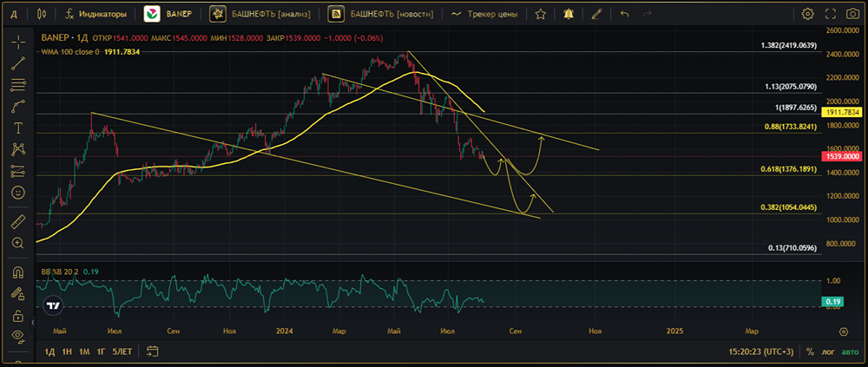The height and width of the screenshot is (367, 868).
Task: Toggle percent scale mode
Action: click(811, 351)
